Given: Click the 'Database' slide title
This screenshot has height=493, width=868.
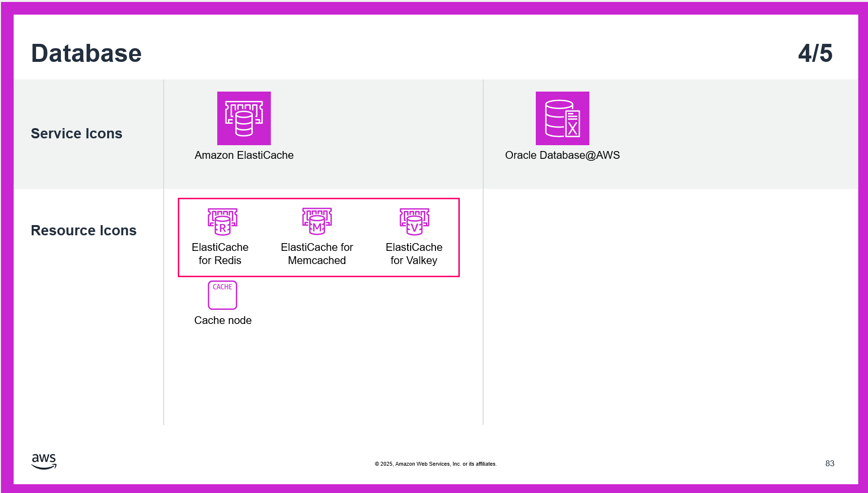Looking at the screenshot, I should 86,53.
